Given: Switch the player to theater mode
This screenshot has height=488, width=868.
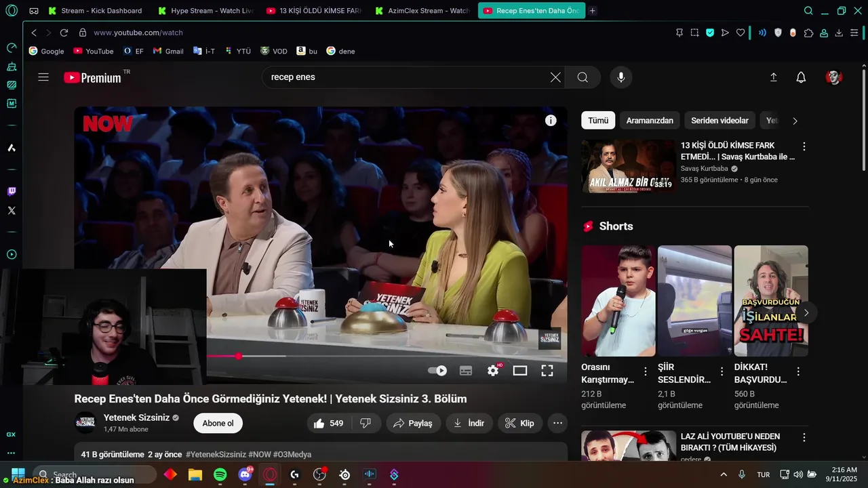Looking at the screenshot, I should pyautogui.click(x=520, y=370).
